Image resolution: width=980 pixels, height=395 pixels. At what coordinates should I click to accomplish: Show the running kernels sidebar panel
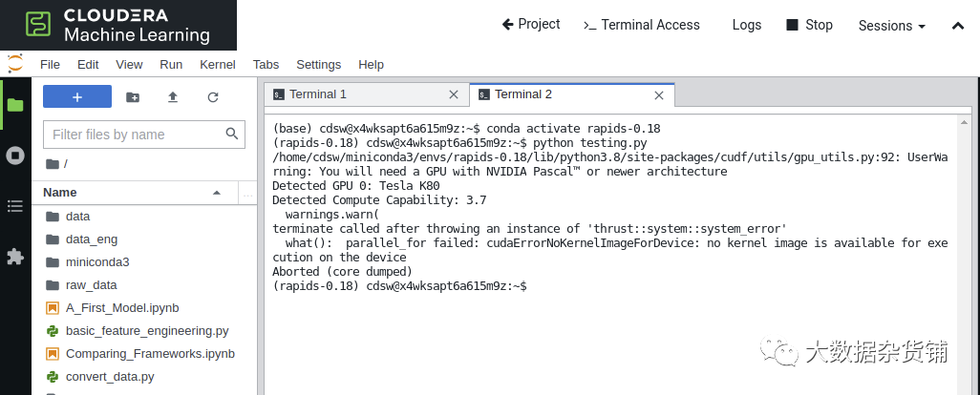pos(15,155)
